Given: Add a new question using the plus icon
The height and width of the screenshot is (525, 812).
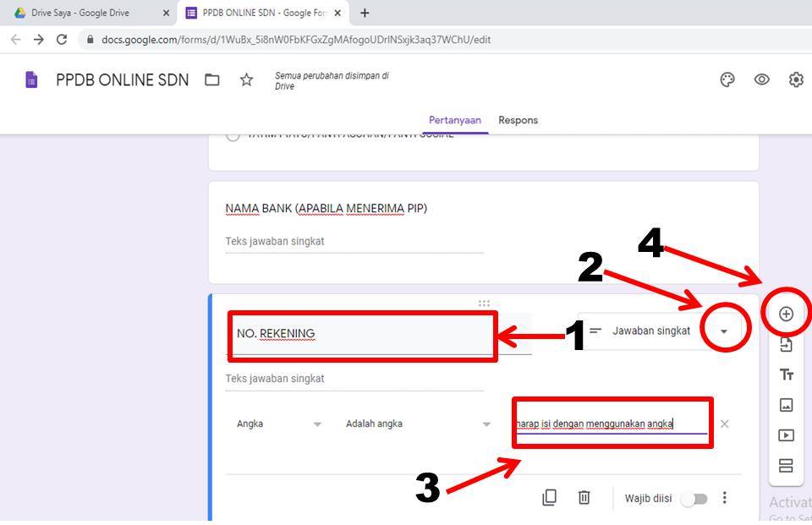Looking at the screenshot, I should coord(785,313).
